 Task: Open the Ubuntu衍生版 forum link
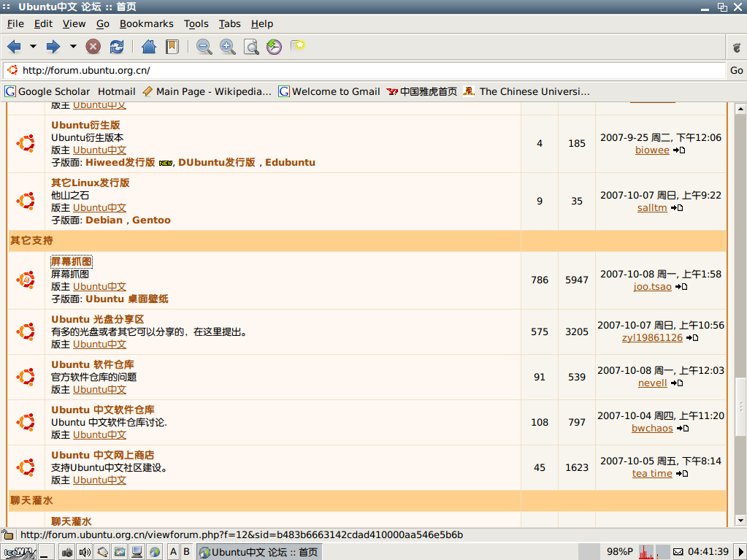point(85,126)
